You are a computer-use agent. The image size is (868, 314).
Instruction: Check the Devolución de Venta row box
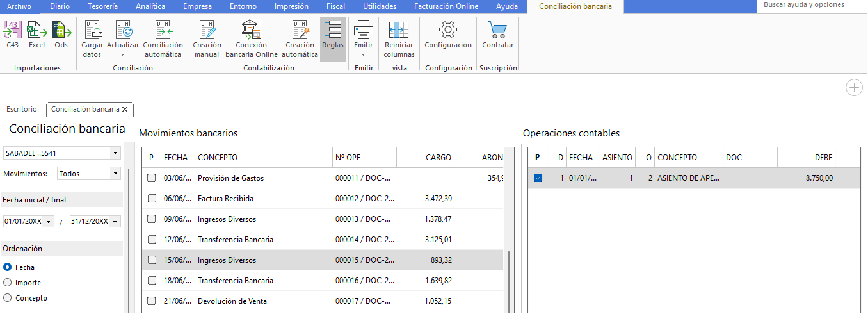click(x=152, y=301)
